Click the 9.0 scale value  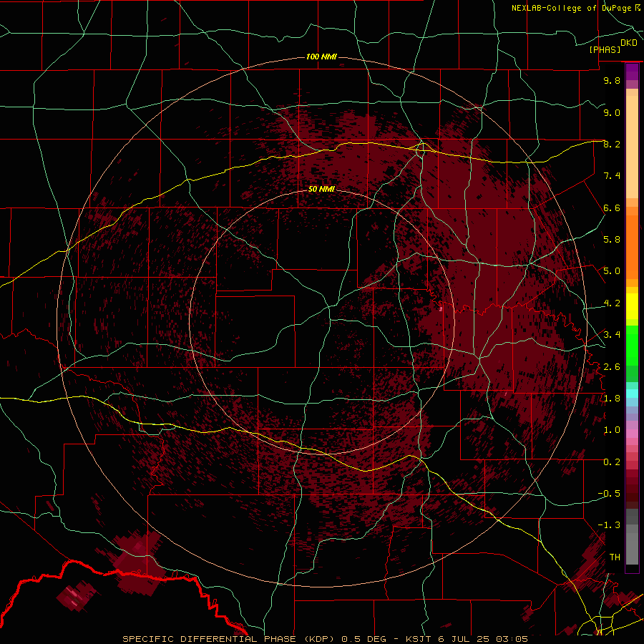point(612,112)
